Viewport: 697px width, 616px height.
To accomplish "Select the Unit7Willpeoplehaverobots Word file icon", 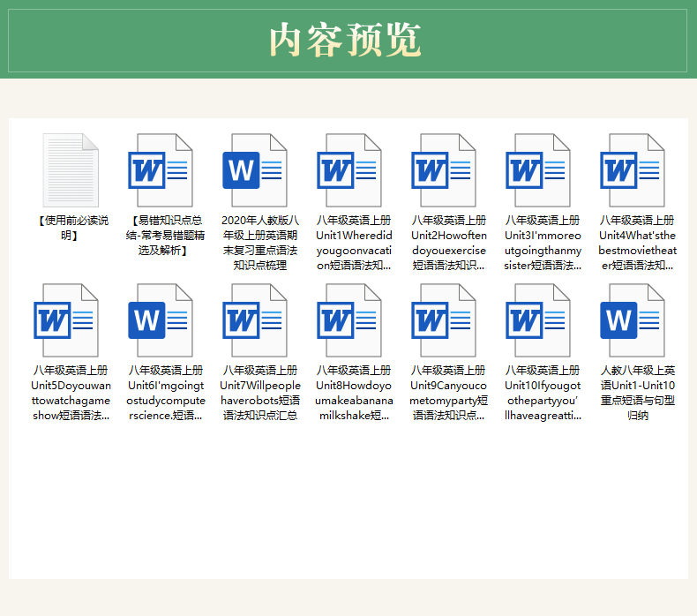I will pos(255,320).
